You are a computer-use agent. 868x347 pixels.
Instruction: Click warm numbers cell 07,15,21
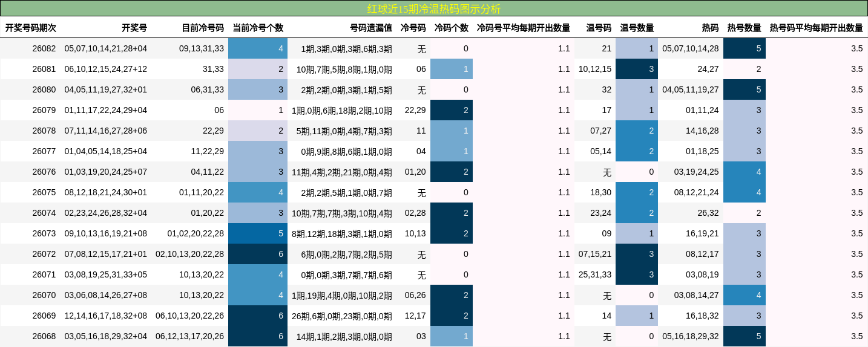click(x=595, y=254)
